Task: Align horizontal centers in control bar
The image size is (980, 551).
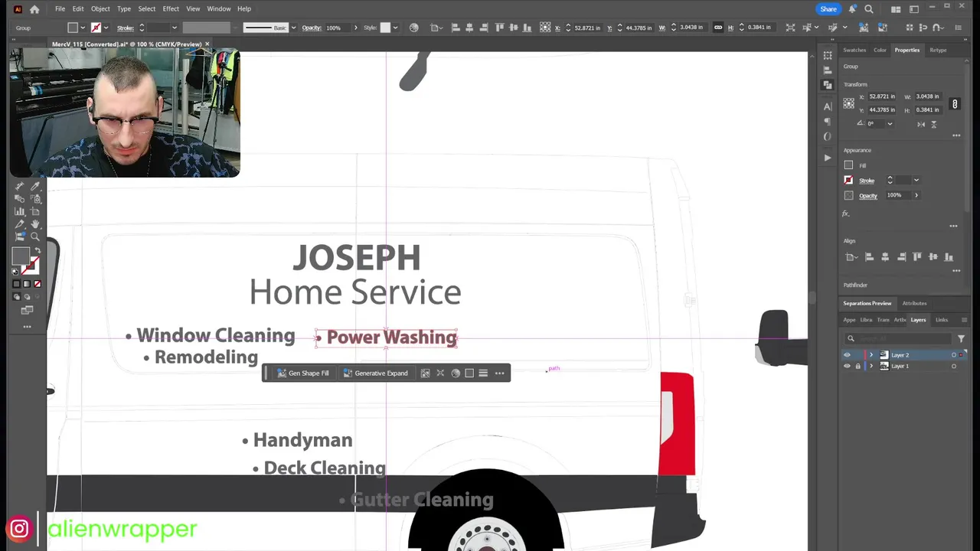Action: coord(469,28)
